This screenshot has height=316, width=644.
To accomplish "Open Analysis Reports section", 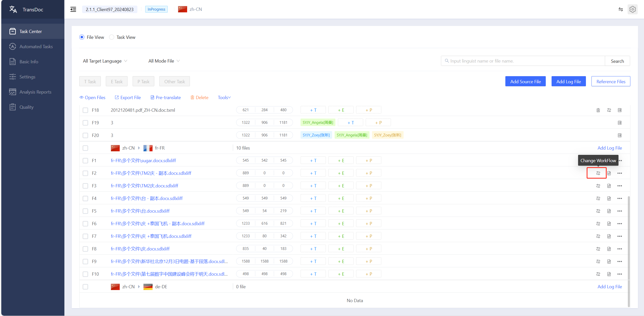I will tap(33, 92).
